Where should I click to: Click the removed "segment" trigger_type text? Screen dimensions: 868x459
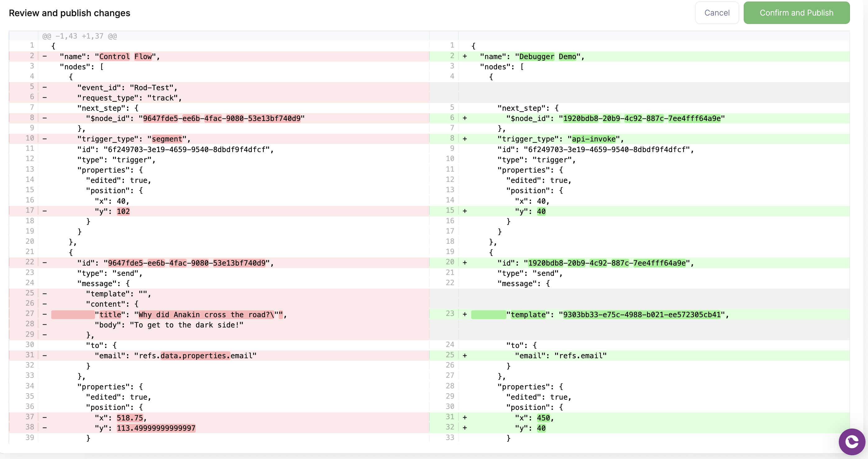[167, 139]
